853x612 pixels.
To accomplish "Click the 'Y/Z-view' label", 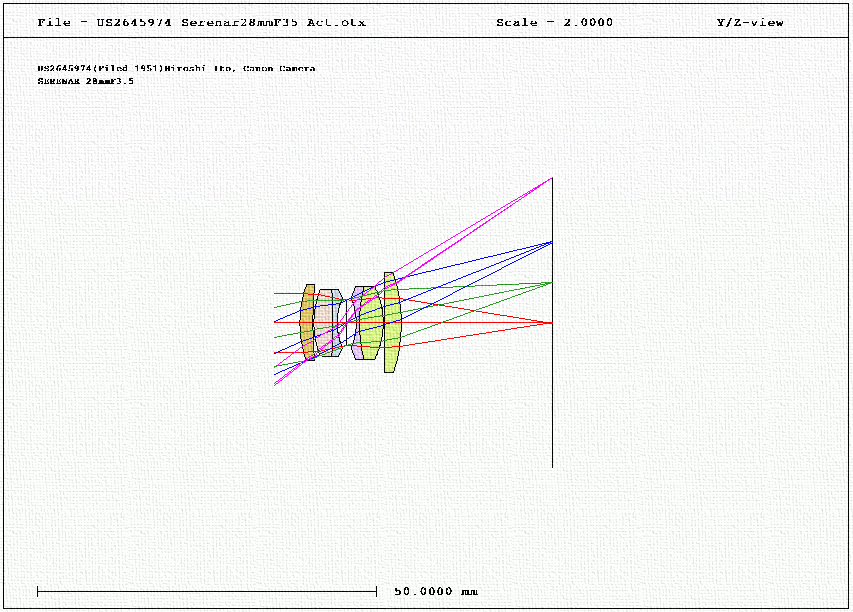I will tap(750, 22).
